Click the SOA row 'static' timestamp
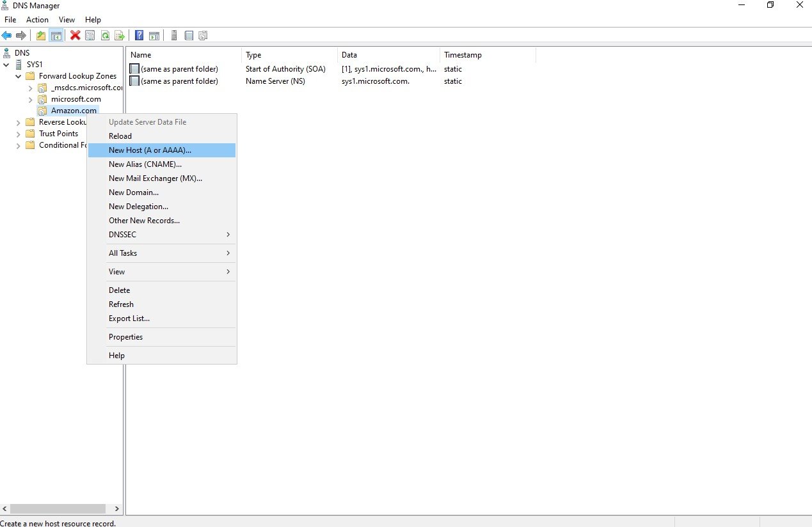Image resolution: width=812 pixels, height=527 pixels. tap(452, 69)
